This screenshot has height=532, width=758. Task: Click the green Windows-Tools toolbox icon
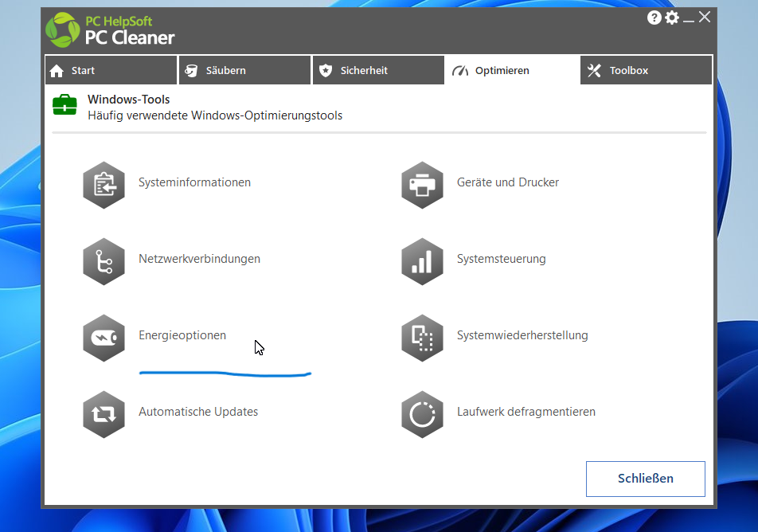[64, 104]
